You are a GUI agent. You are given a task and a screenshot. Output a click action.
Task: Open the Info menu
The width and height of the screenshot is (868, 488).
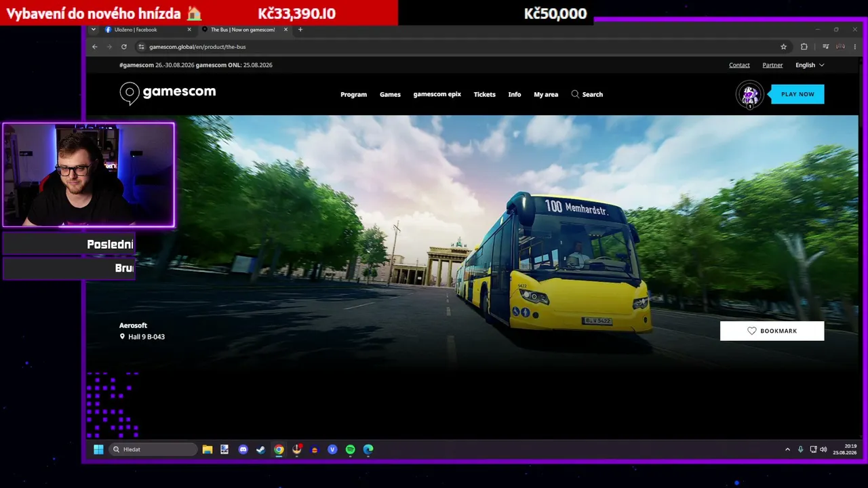coord(515,94)
